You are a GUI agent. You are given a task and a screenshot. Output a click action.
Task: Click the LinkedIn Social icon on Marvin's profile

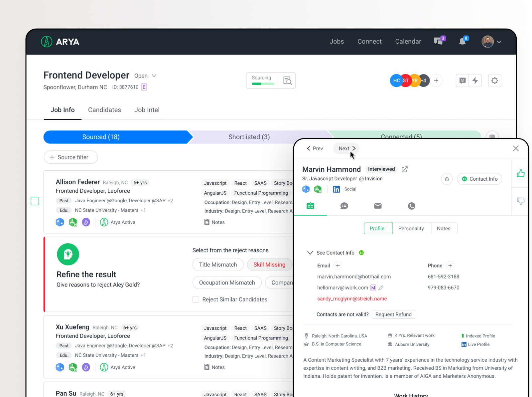(x=336, y=189)
